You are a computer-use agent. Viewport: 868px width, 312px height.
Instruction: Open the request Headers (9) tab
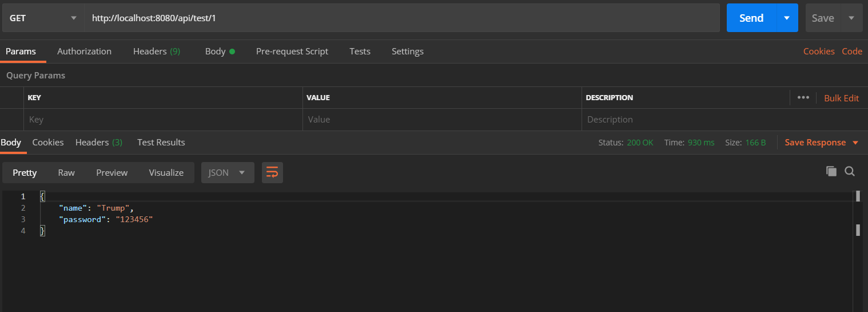coord(157,51)
